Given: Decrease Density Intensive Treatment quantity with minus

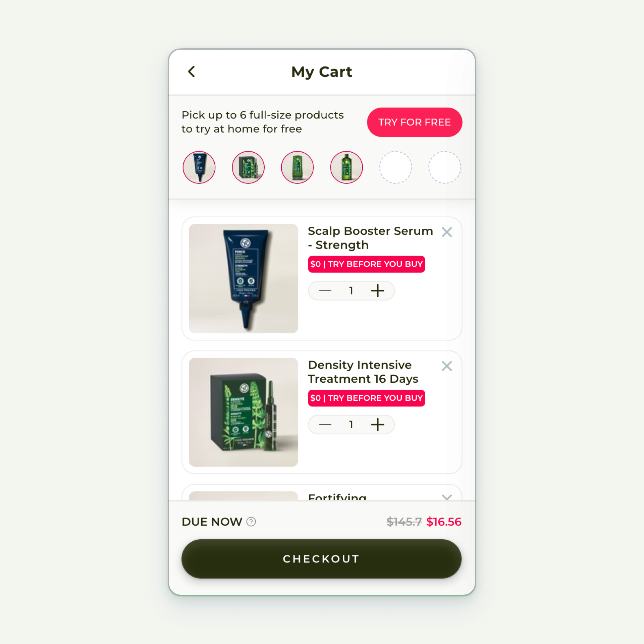Looking at the screenshot, I should (x=325, y=424).
